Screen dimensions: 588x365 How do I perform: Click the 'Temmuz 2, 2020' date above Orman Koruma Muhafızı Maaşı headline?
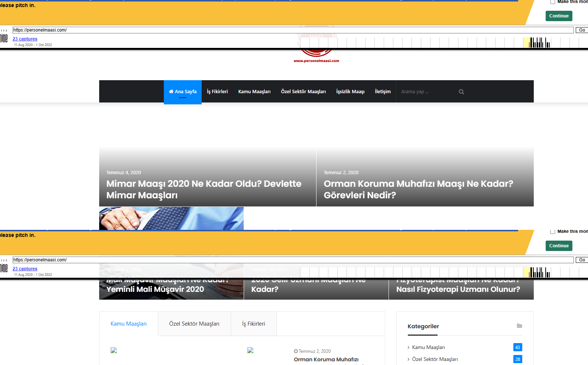341,173
